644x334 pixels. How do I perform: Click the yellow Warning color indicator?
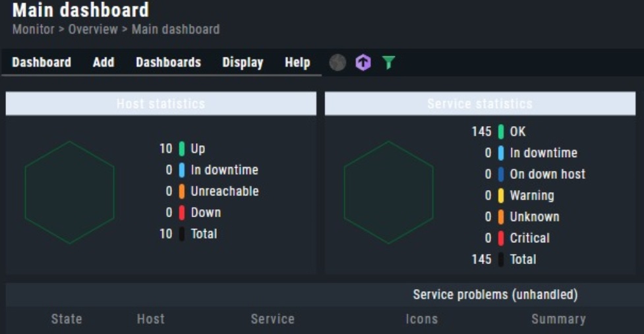pos(501,195)
